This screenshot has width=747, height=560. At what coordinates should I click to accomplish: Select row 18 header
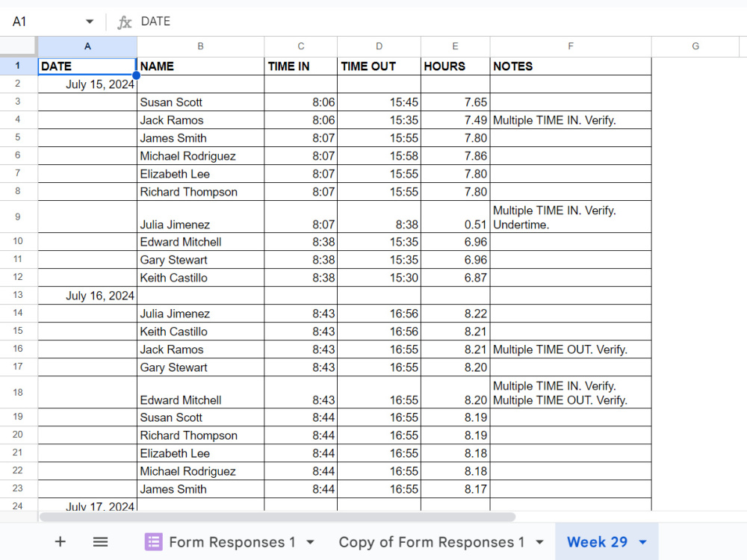pyautogui.click(x=18, y=392)
